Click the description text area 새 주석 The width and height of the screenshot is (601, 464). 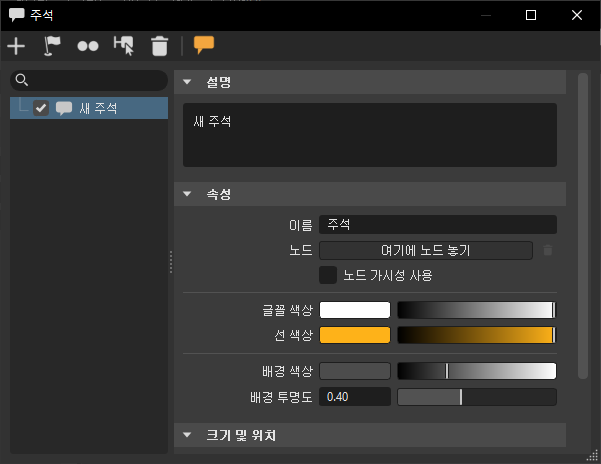click(370, 135)
